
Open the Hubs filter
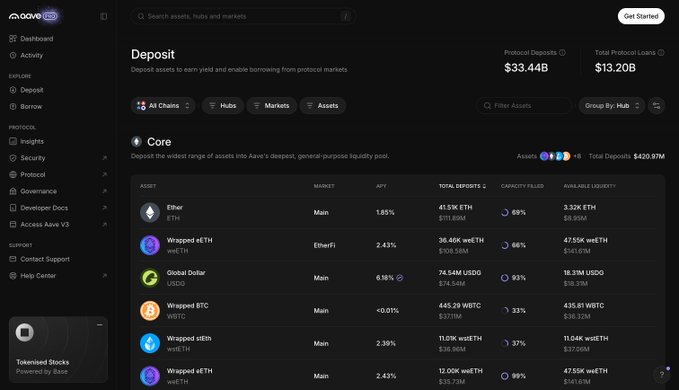[x=223, y=106]
